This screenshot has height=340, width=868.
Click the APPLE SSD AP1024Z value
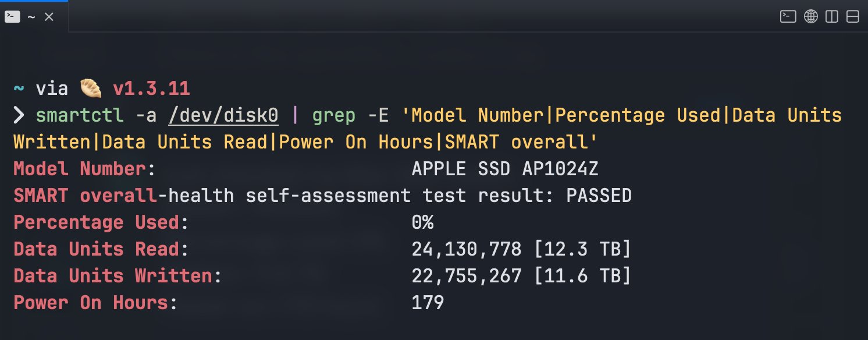(x=505, y=169)
